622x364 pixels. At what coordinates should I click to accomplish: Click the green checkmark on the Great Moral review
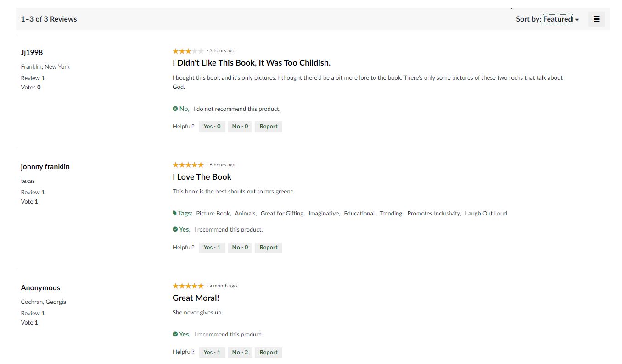point(175,334)
